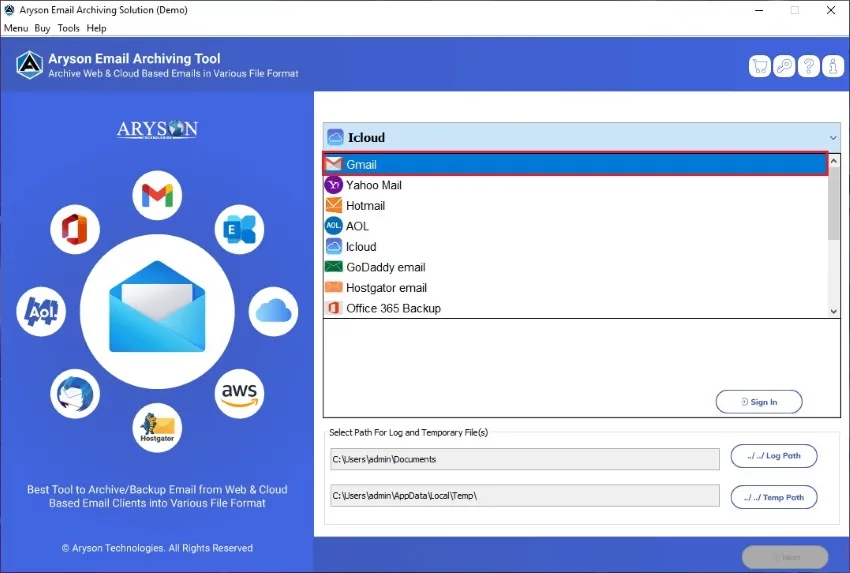Select Office 365 Backup option

[x=576, y=308]
